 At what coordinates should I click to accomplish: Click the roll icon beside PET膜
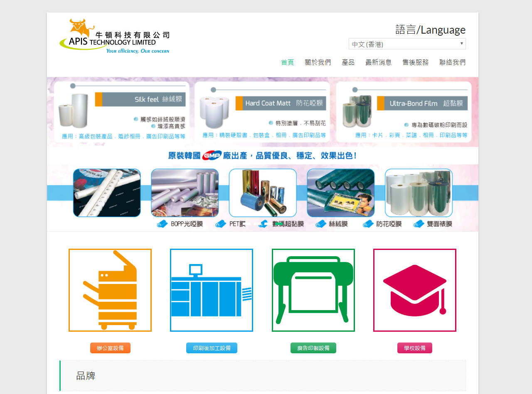click(221, 224)
